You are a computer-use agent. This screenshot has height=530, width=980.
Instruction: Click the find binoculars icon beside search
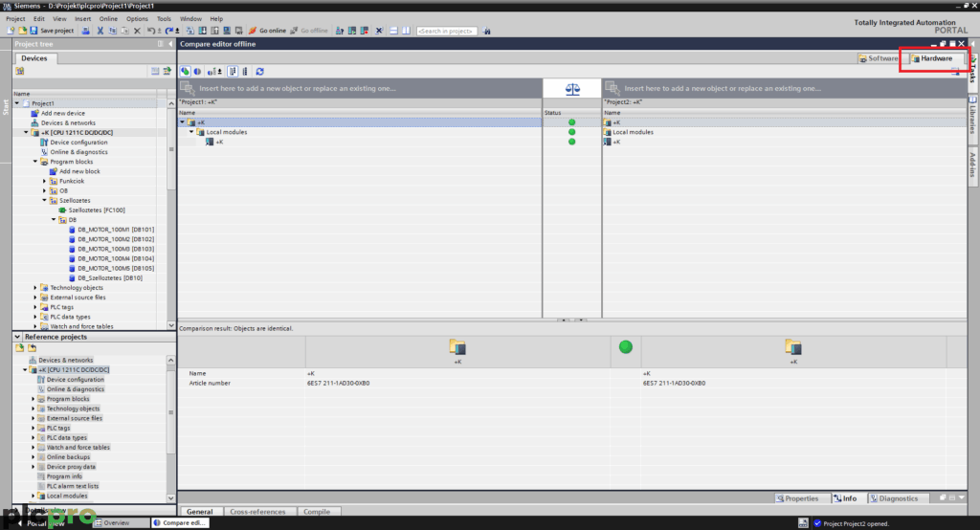point(486,31)
